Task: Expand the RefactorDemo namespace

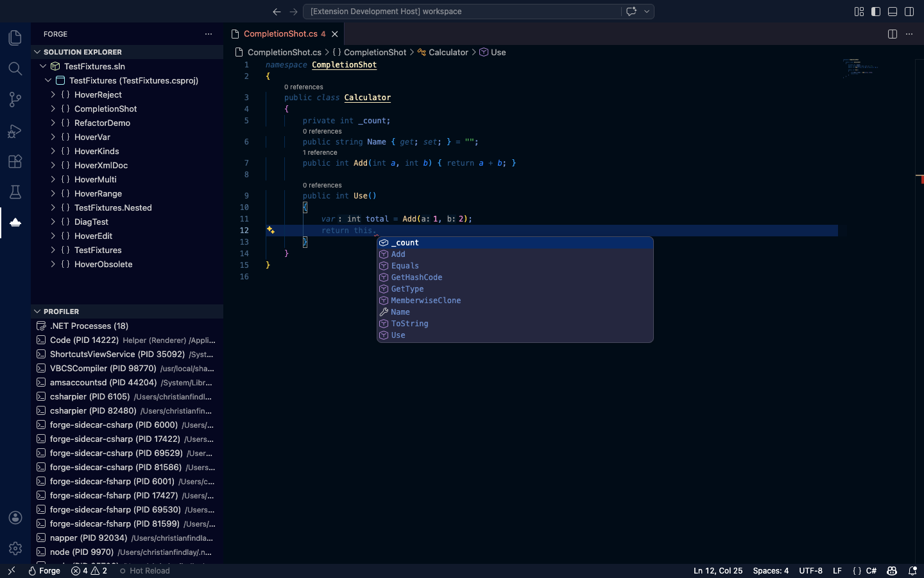Action: pos(53,123)
